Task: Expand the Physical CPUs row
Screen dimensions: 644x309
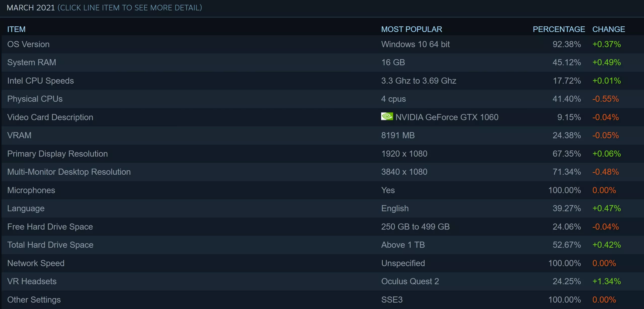Action: point(35,99)
